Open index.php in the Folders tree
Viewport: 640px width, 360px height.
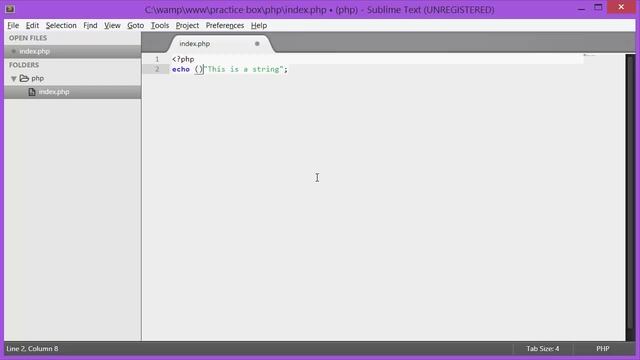[x=73, y=92]
